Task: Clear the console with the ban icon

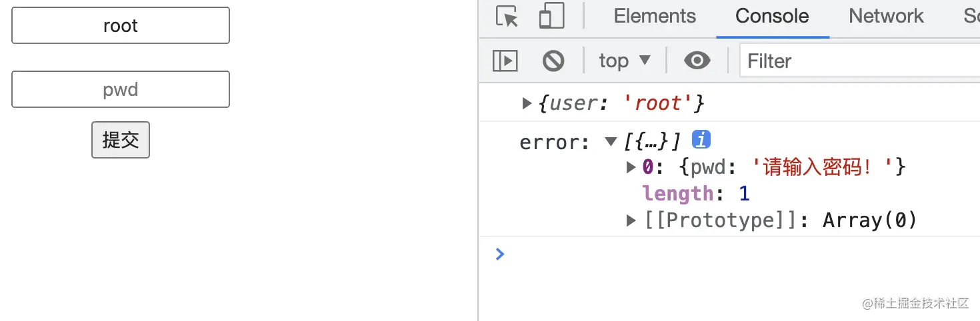Action: pos(553,61)
